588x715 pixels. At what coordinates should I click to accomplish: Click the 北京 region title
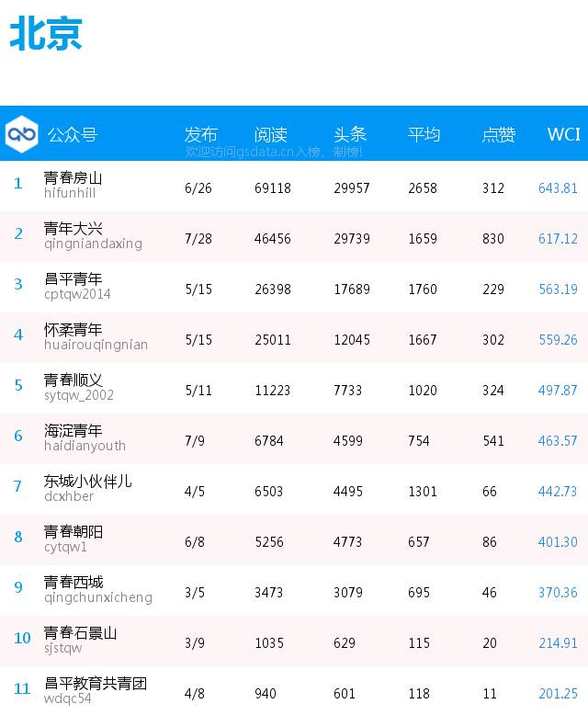tap(46, 33)
